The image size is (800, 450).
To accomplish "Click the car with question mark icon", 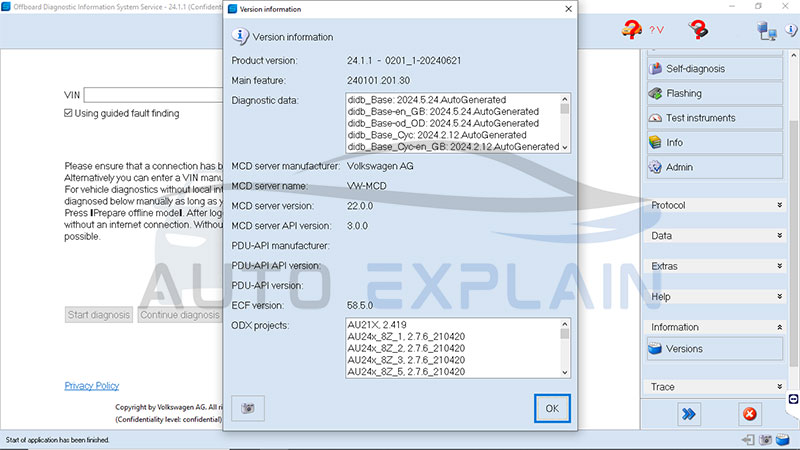I will click(632, 30).
